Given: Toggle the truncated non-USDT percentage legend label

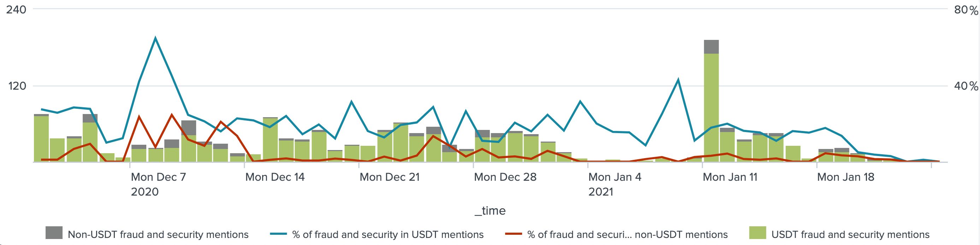Looking at the screenshot, I should 627,234.
